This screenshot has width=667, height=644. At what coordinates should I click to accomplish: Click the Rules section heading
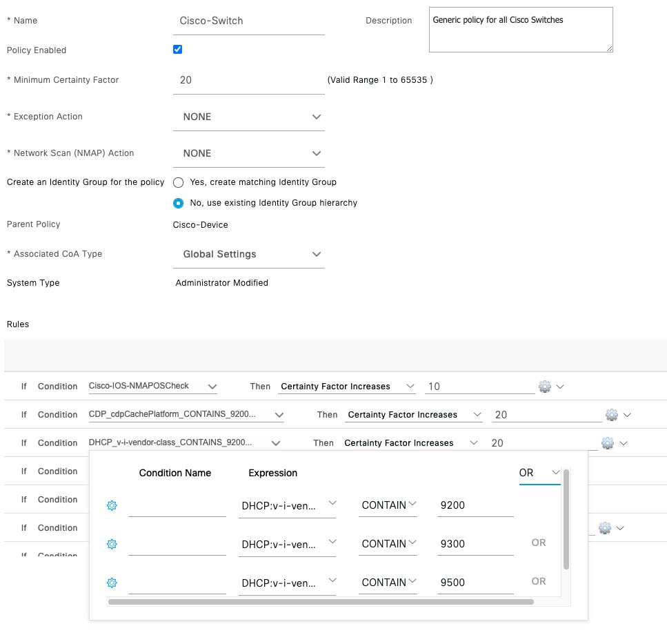coord(18,324)
